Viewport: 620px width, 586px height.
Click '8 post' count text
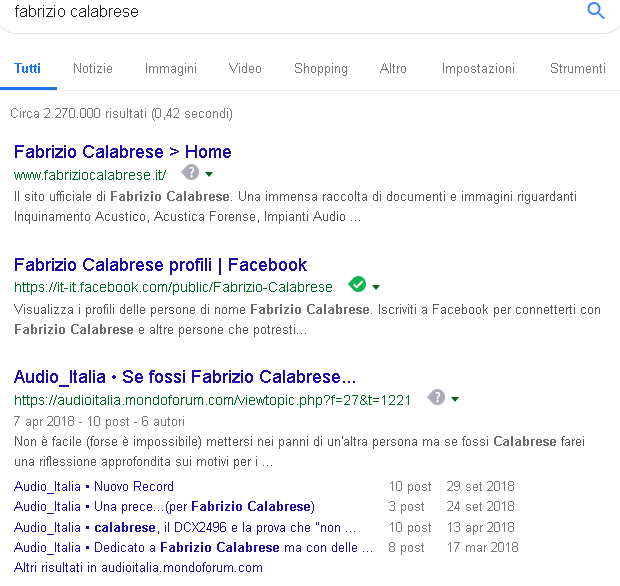406,547
